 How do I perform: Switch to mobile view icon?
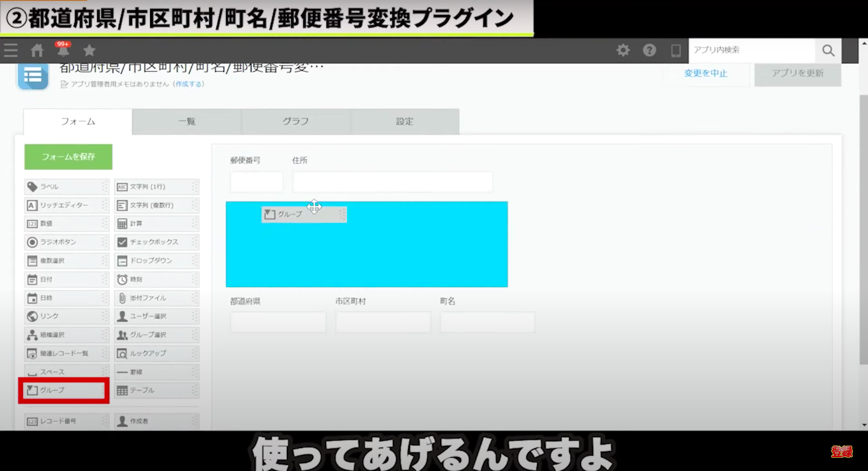676,51
